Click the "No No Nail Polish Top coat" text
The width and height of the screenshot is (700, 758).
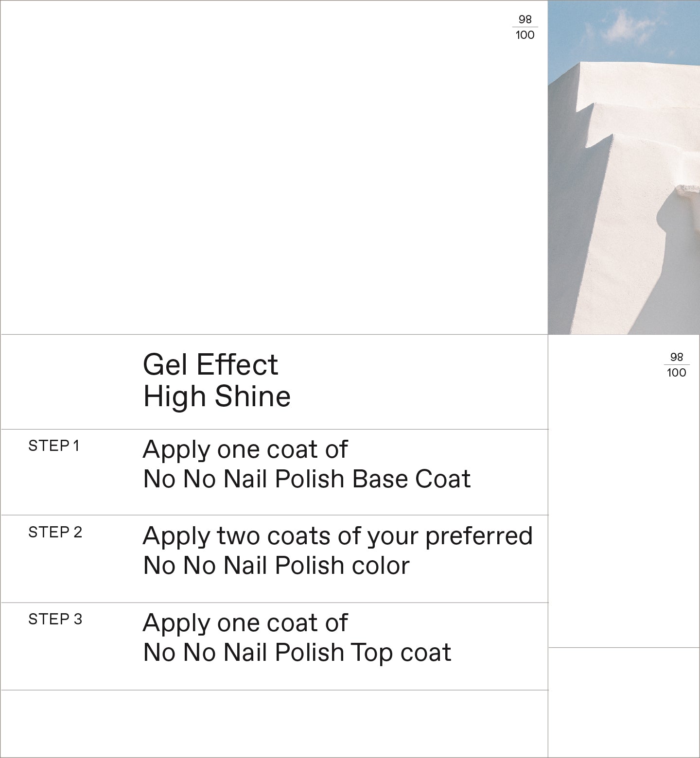(297, 653)
